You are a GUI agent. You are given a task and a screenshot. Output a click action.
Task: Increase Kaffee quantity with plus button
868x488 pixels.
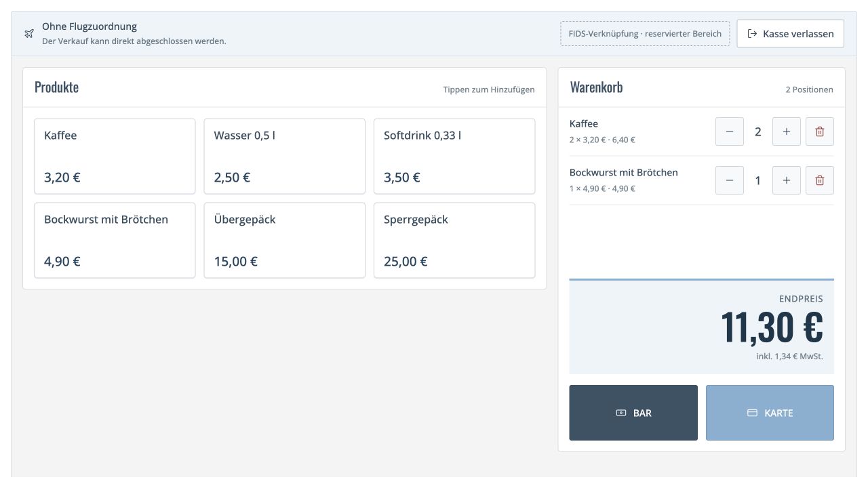pyautogui.click(x=787, y=131)
